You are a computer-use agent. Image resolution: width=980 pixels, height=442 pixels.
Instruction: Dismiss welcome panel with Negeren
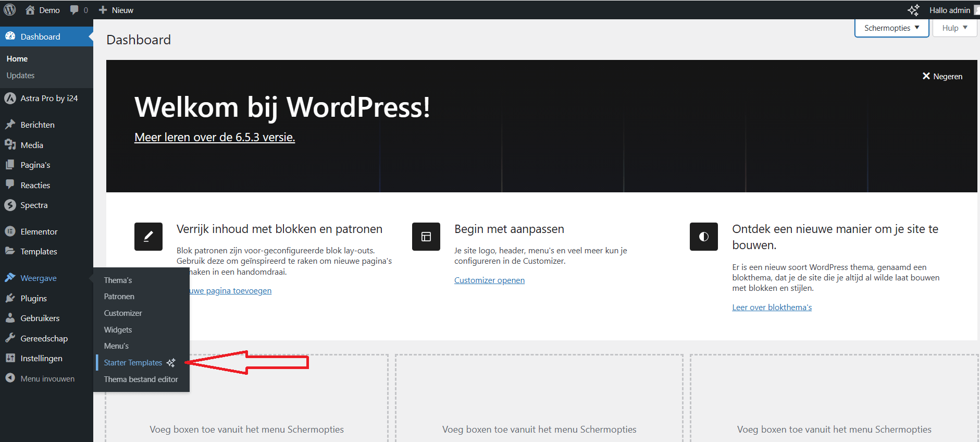click(942, 76)
